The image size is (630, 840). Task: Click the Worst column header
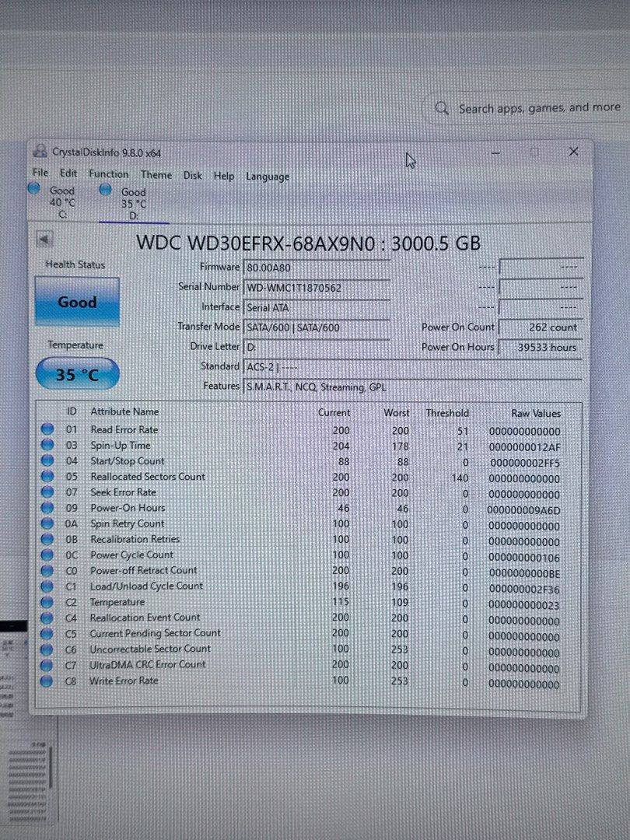[397, 413]
